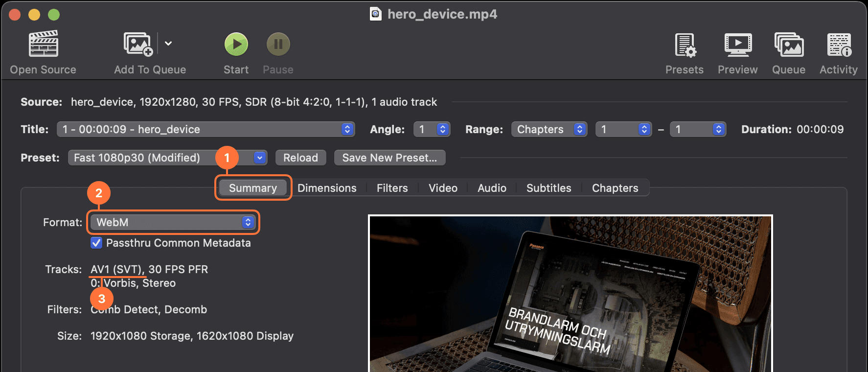The width and height of the screenshot is (868, 372).
Task: Click the Add To Queue icon
Action: point(138,44)
